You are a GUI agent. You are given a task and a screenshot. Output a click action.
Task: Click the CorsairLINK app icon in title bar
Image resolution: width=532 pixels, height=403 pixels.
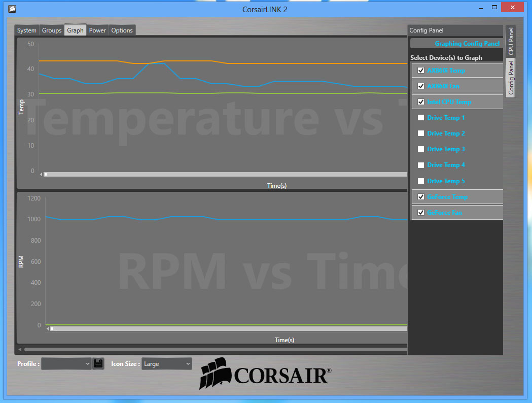coord(12,9)
